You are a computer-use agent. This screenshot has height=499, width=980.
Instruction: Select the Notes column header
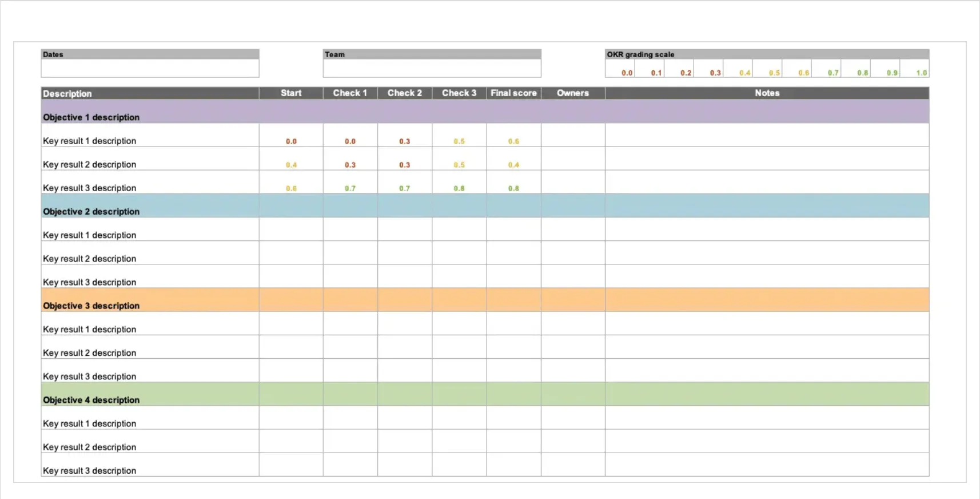(x=767, y=93)
